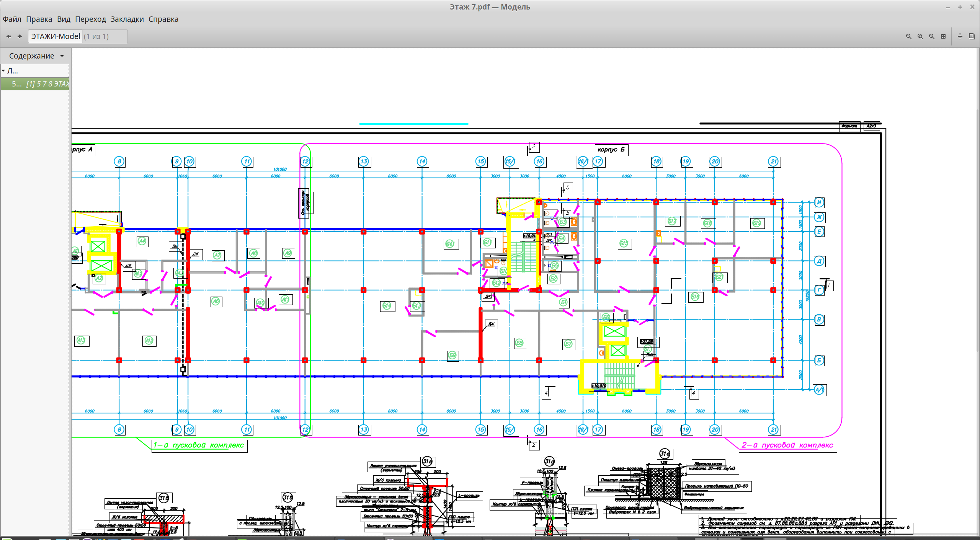Select the '[1] 5 7 8 ЭТАЖ' outline entry
980x540 pixels.
pyautogui.click(x=34, y=84)
